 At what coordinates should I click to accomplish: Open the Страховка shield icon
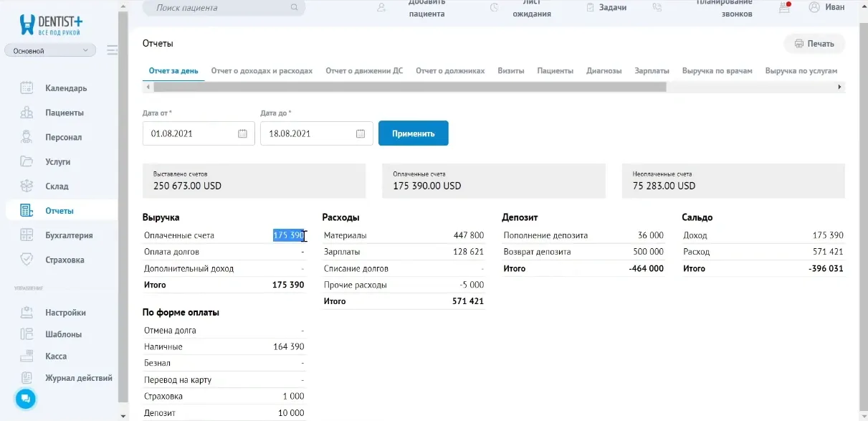pyautogui.click(x=27, y=260)
